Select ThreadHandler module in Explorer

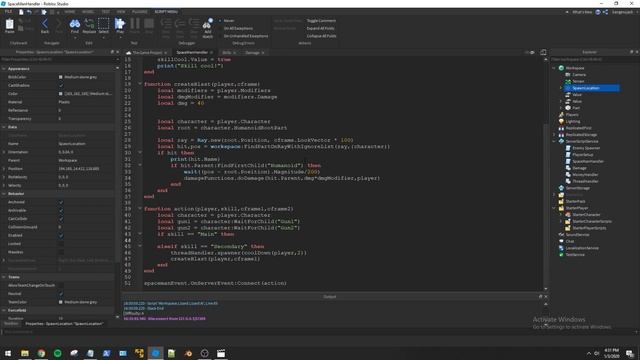585,181
